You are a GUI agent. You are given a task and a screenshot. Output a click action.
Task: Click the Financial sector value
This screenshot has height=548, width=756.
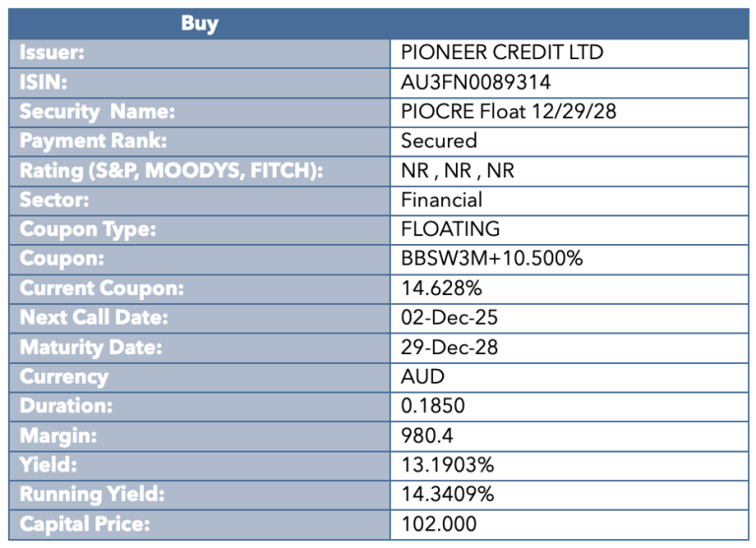coord(442,200)
